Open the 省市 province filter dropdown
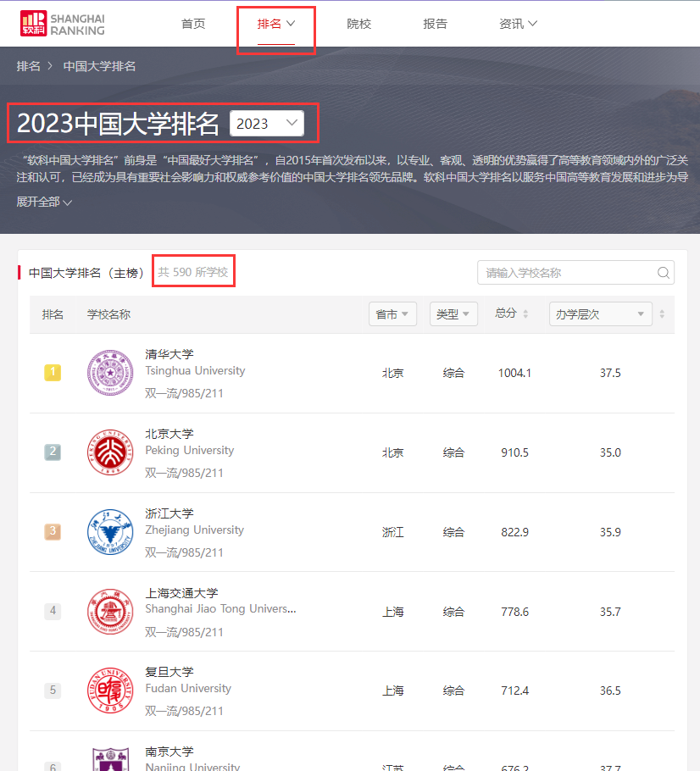Viewport: 700px width, 771px height. coord(392,314)
